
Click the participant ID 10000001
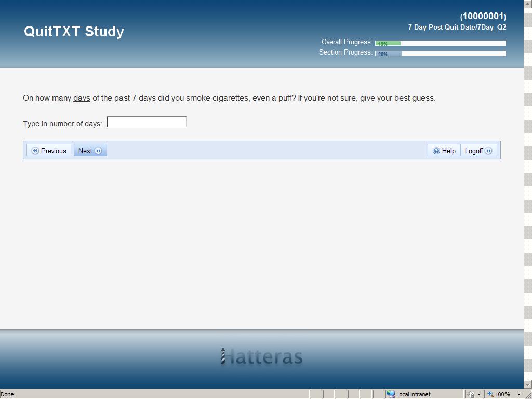483,16
